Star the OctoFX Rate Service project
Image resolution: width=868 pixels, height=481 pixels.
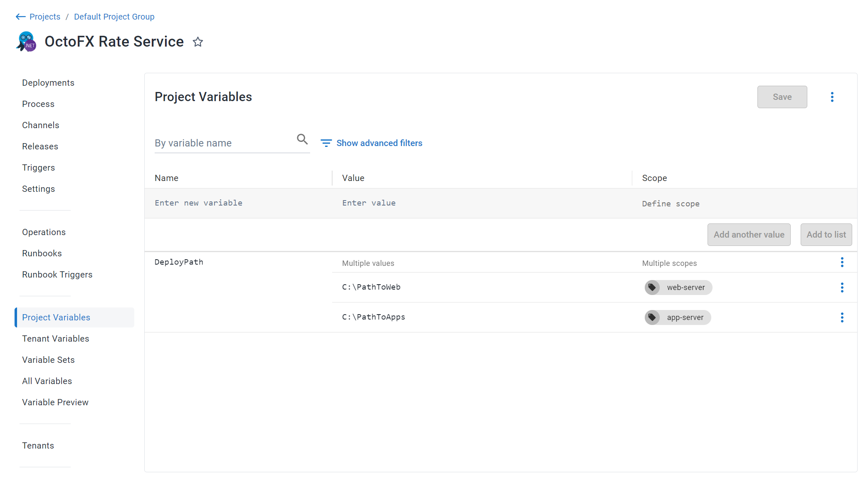pos(198,42)
